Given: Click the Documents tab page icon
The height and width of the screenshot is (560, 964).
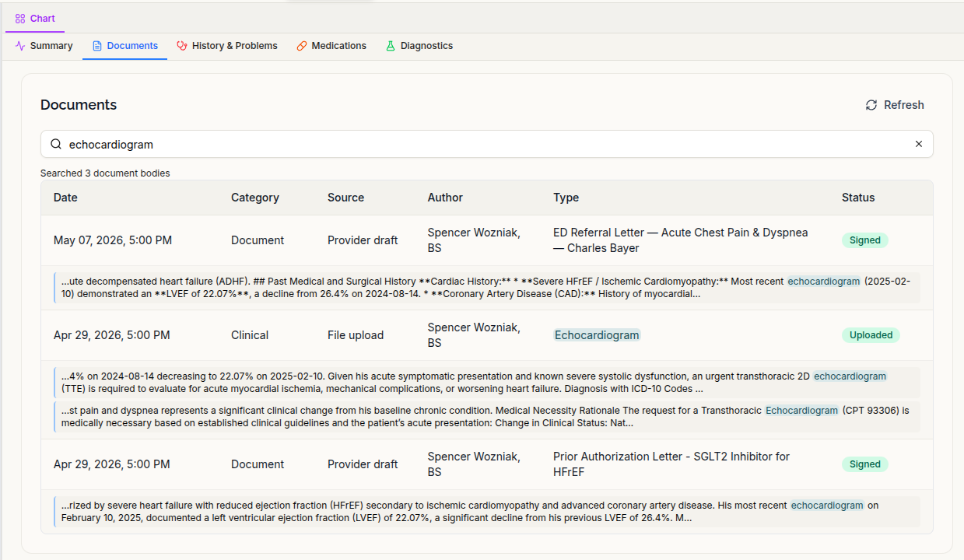Looking at the screenshot, I should (x=97, y=46).
